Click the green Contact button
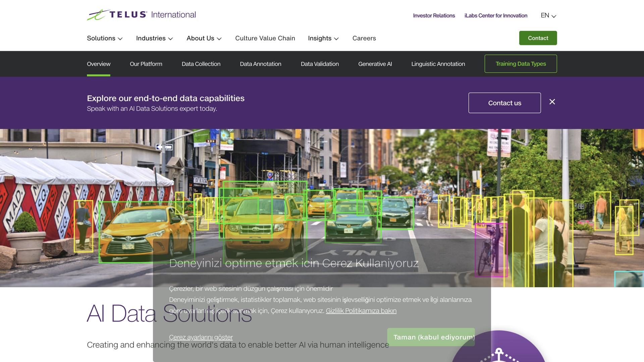 coord(538,38)
